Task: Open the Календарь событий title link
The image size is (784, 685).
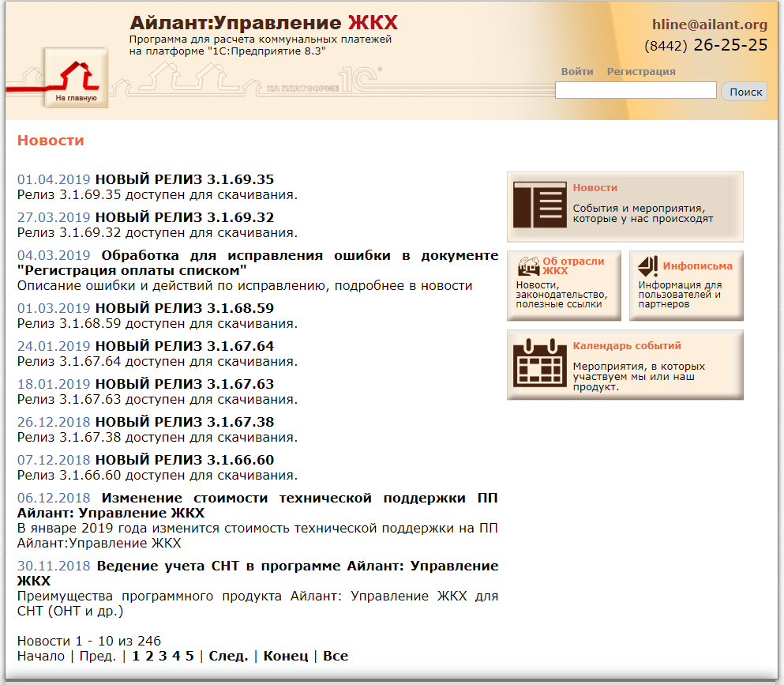Action: click(x=627, y=346)
